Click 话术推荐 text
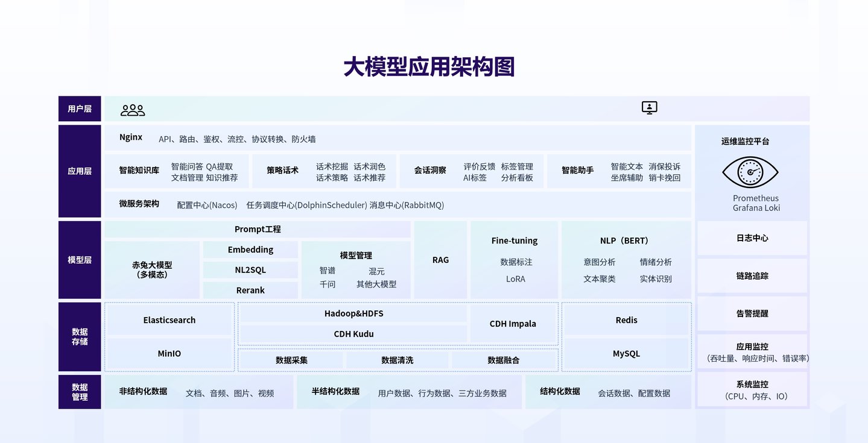 point(369,178)
